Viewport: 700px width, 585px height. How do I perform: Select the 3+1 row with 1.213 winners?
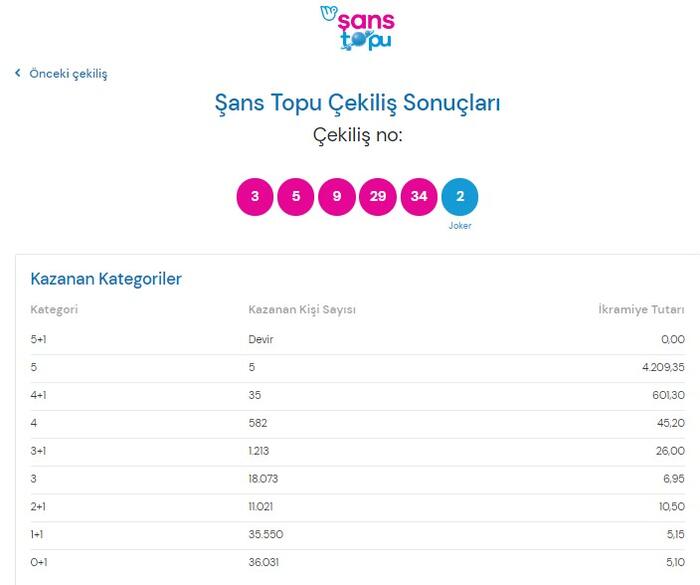357,451
